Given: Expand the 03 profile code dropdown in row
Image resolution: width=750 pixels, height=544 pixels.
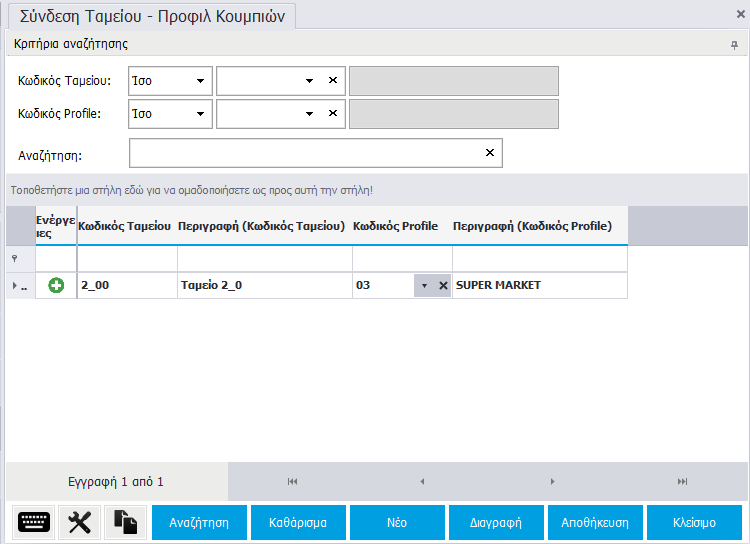Looking at the screenshot, I should [424, 286].
